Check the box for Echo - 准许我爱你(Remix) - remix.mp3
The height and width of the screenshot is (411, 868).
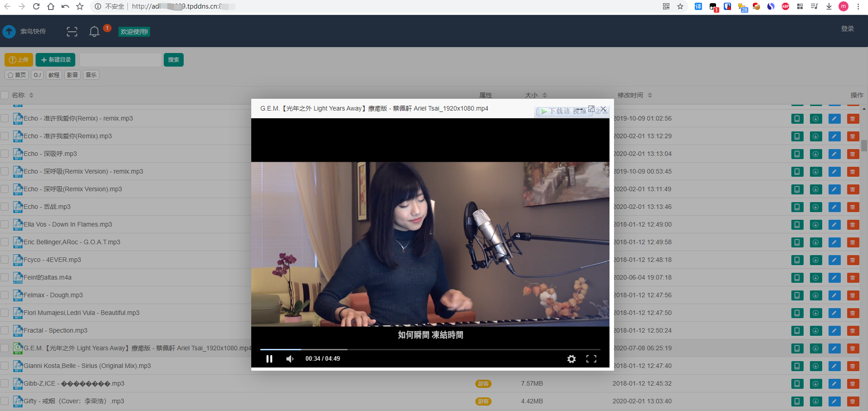click(x=5, y=119)
